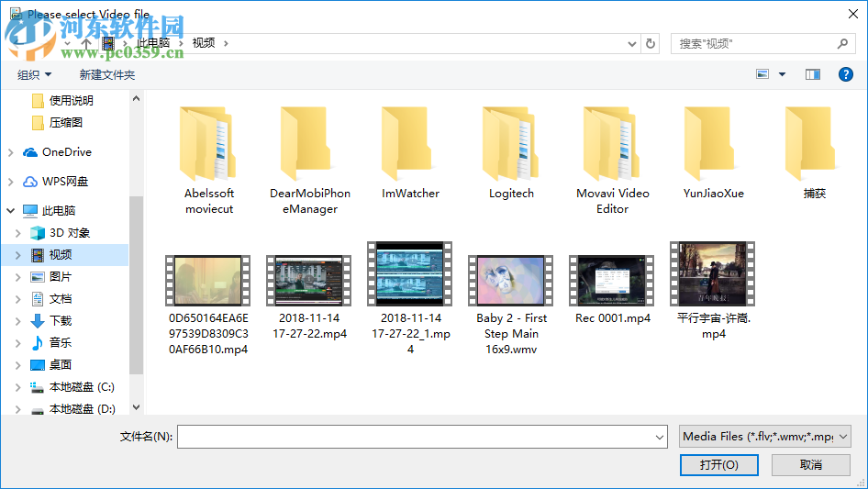This screenshot has width=868, height=489.
Task: Open recent locations dropdown near navigation arrows
Action: point(67,43)
